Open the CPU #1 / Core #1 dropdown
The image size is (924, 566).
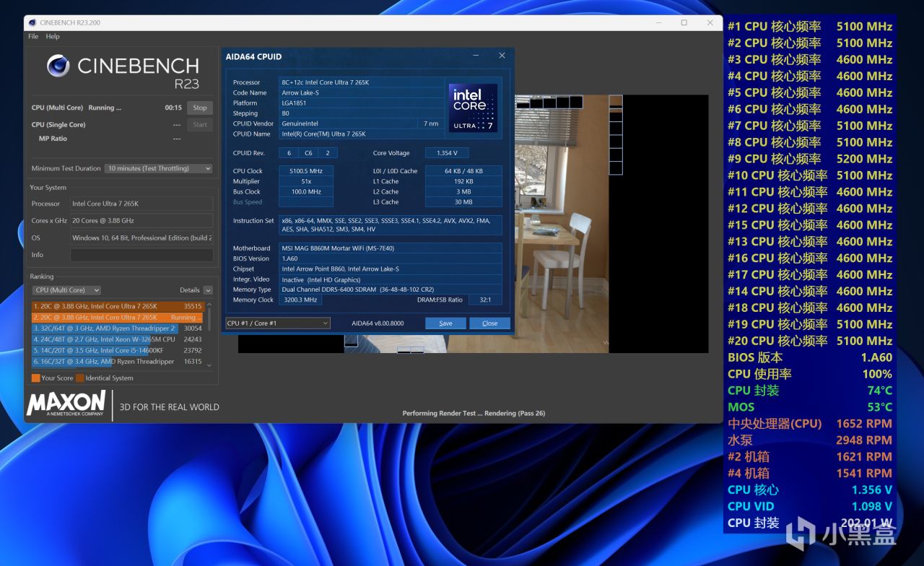tap(278, 323)
